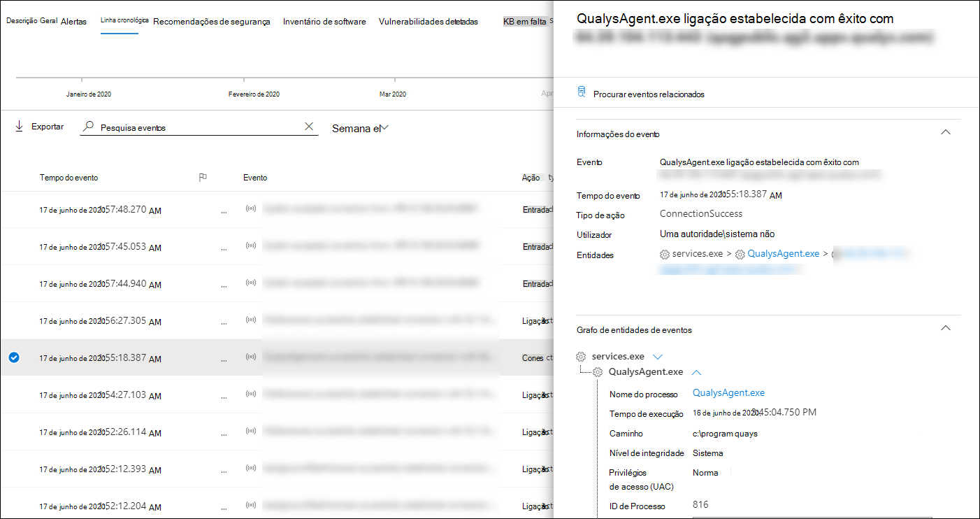The image size is (980, 519).
Task: Click the network signal icon in the 57:44.940 row
Action: tap(251, 283)
